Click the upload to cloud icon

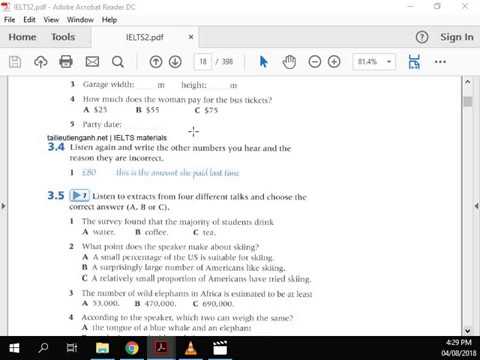point(41,62)
